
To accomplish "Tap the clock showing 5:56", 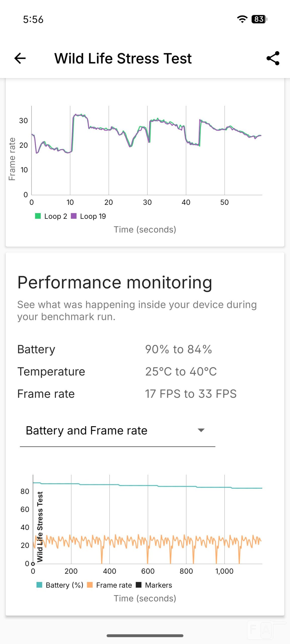I will click(33, 19).
